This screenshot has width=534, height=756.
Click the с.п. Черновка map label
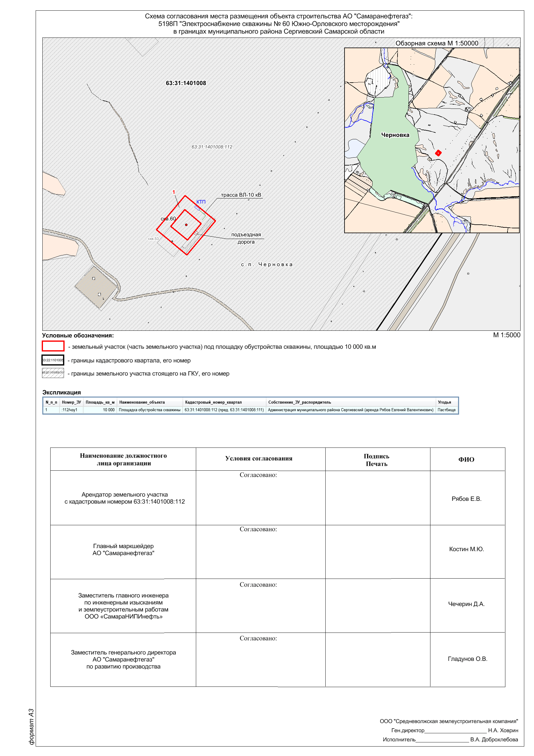click(x=267, y=264)
